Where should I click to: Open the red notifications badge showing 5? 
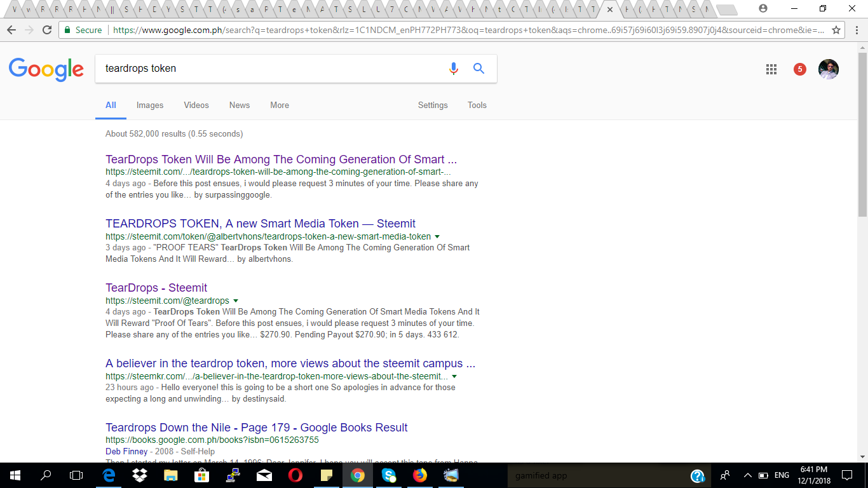[800, 69]
